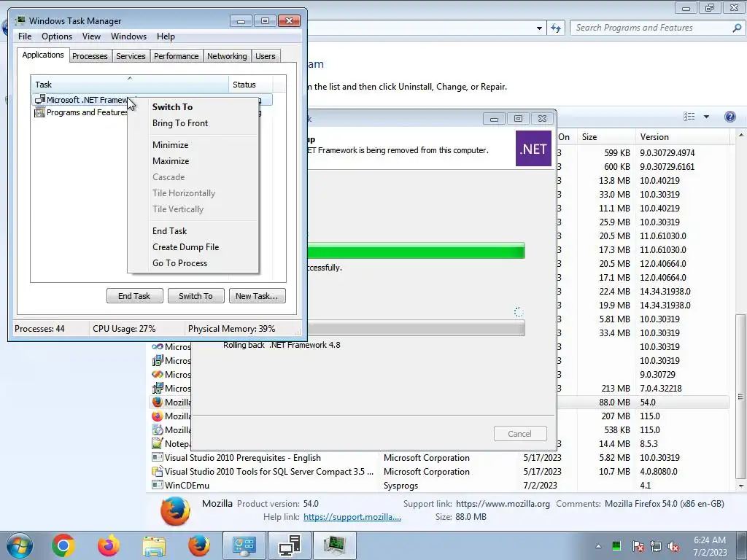Click the green Task Manager tray icon
This screenshot has width=747, height=560.
pos(616,546)
